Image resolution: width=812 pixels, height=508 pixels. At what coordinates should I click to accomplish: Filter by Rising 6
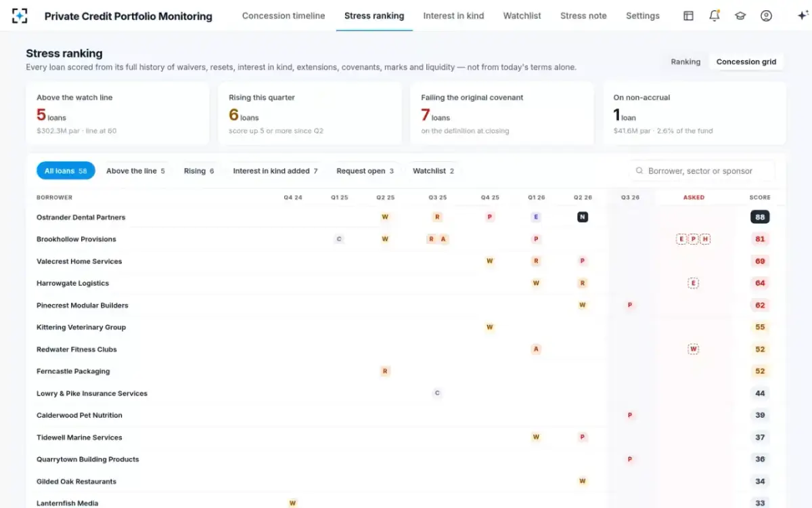(199, 171)
